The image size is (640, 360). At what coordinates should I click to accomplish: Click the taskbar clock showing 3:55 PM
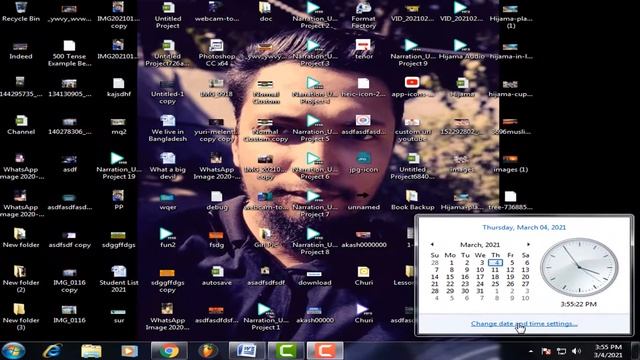608,351
